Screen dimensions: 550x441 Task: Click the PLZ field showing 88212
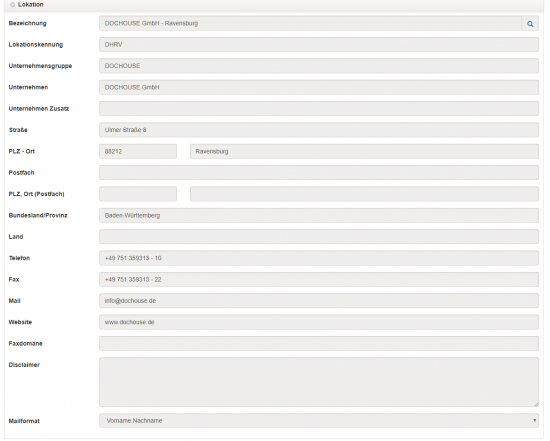138,151
